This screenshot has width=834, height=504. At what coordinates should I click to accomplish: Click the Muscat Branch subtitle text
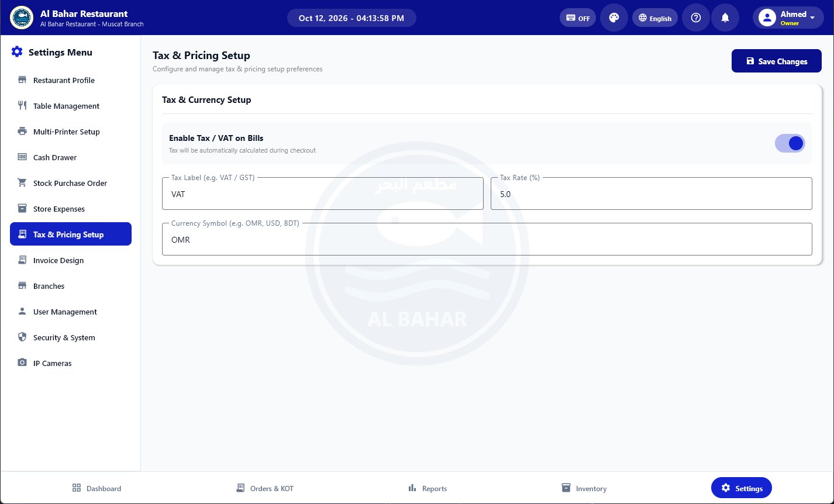coord(92,25)
